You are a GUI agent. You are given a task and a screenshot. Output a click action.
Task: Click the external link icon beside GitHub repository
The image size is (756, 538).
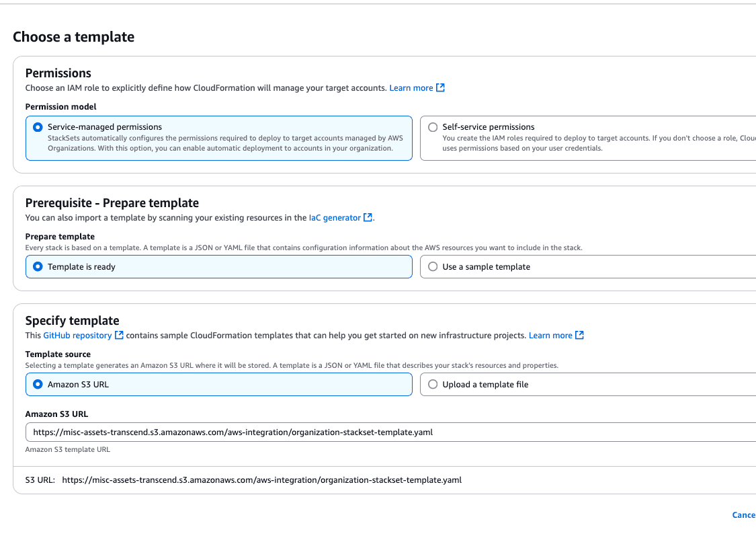tap(120, 335)
